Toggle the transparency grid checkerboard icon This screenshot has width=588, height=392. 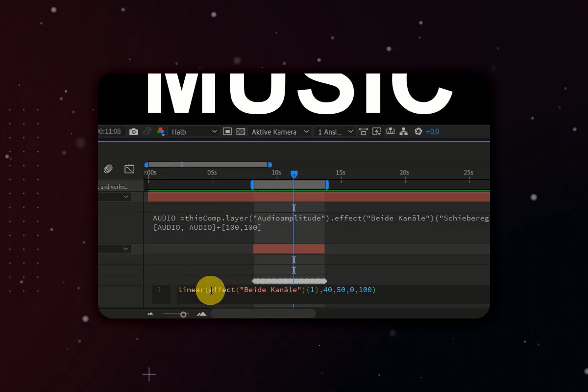point(241,132)
